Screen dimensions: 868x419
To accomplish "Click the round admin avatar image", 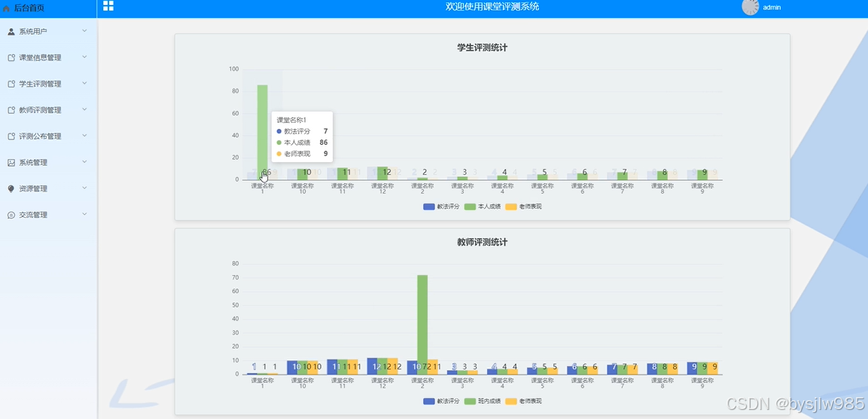I will point(750,7).
